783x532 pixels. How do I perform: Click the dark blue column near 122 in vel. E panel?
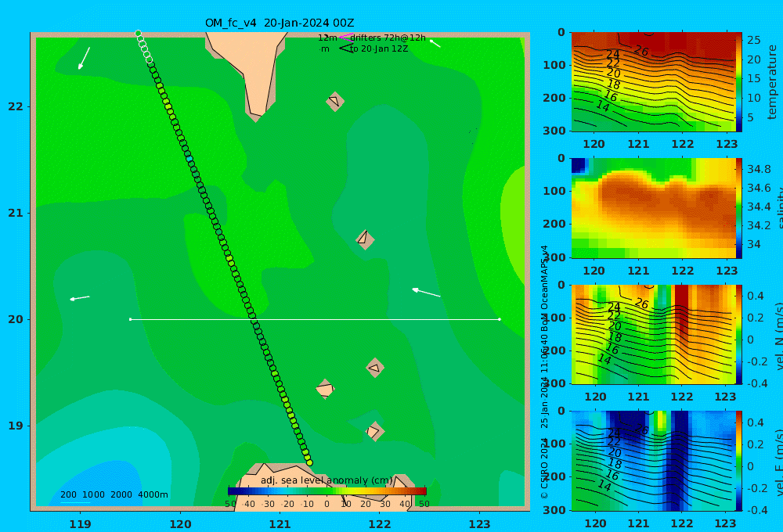[679, 461]
